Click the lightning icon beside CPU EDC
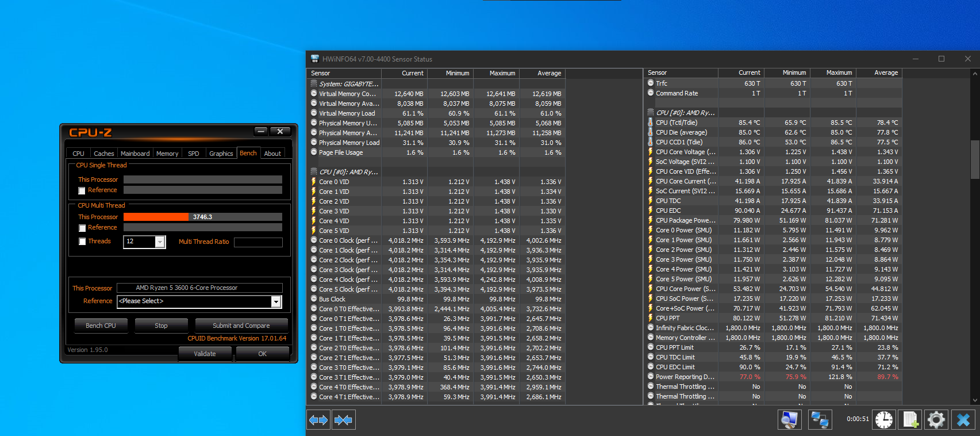980x436 pixels. coord(651,211)
